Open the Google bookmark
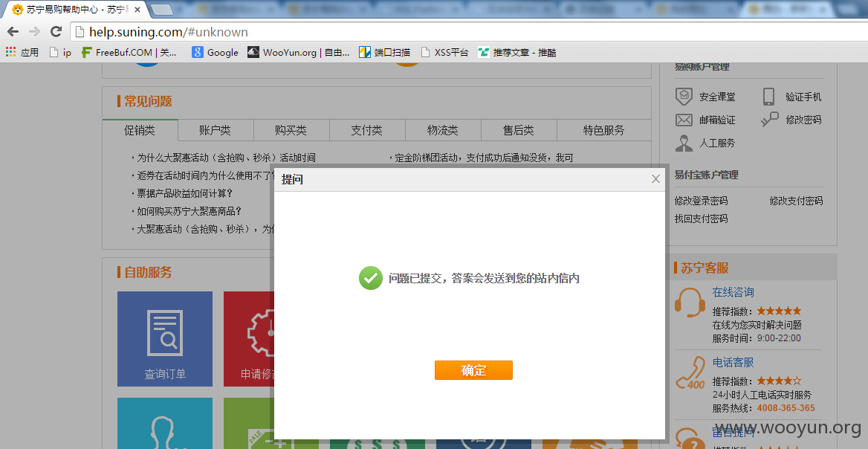868x449 pixels. pyautogui.click(x=215, y=53)
